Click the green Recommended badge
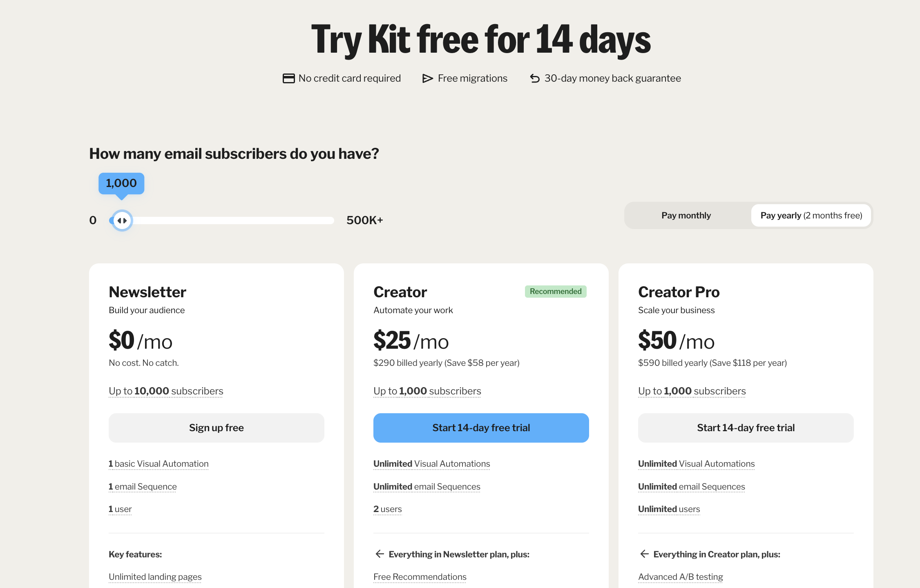This screenshot has width=920, height=588. pos(556,292)
